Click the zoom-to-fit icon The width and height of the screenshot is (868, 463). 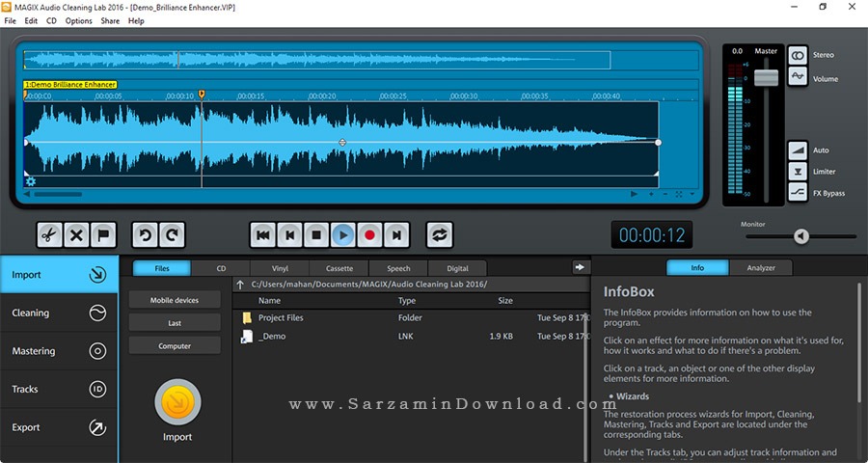coord(679,195)
